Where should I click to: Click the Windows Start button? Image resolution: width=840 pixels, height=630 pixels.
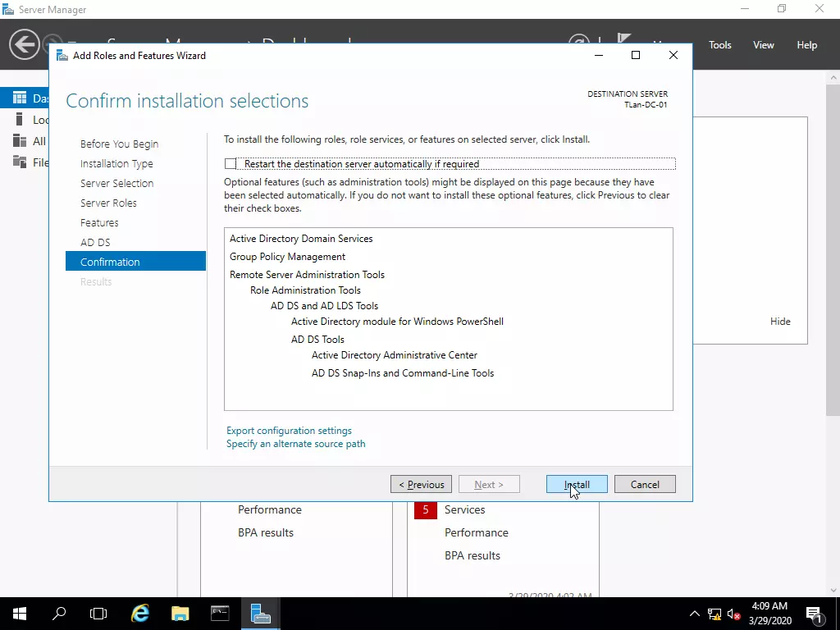pyautogui.click(x=20, y=613)
